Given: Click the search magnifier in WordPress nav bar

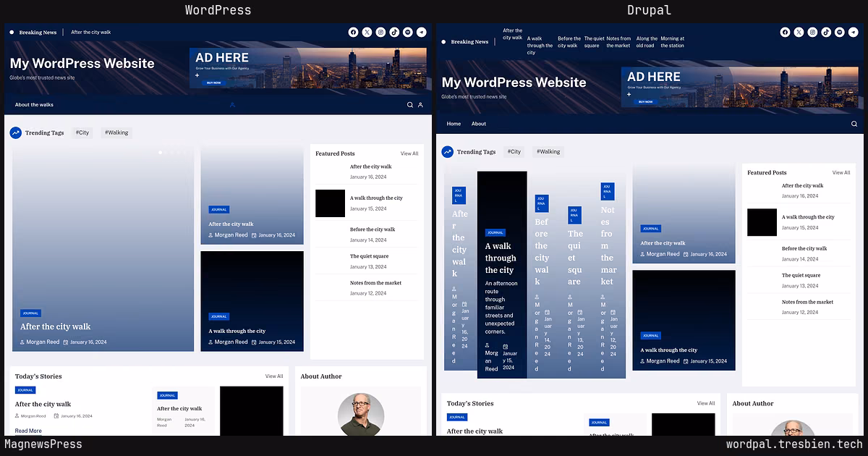Looking at the screenshot, I should point(410,105).
